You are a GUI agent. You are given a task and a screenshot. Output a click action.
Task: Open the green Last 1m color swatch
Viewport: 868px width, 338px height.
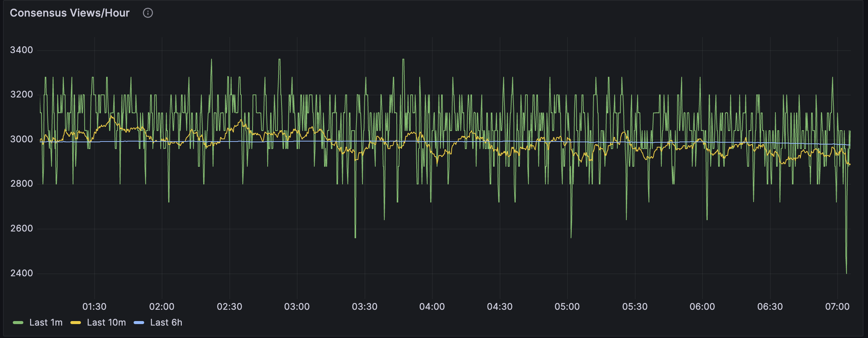coord(18,323)
